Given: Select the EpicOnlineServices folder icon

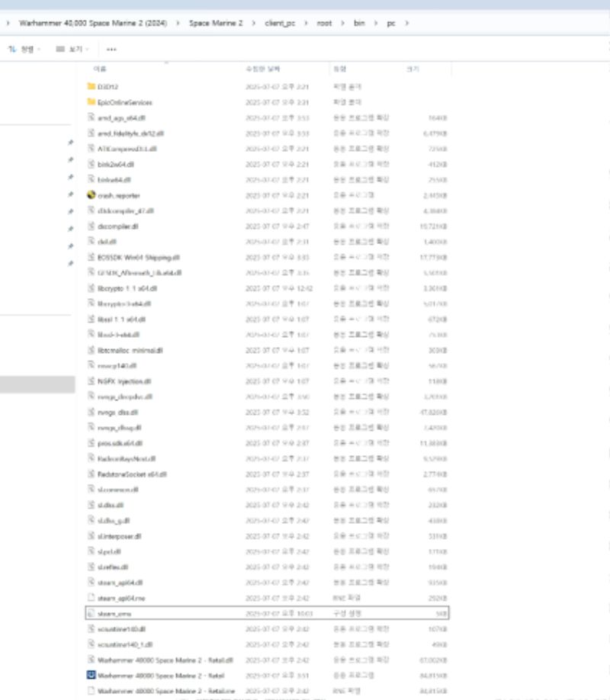Looking at the screenshot, I should point(91,101).
